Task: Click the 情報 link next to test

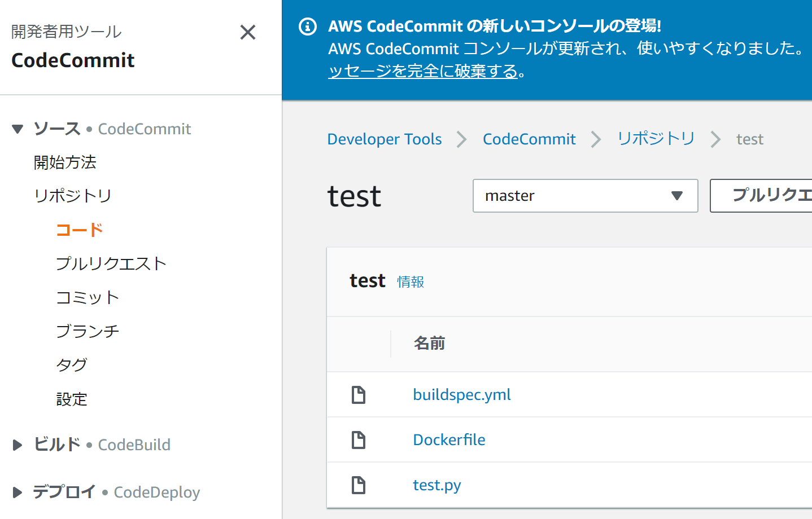Action: [411, 281]
